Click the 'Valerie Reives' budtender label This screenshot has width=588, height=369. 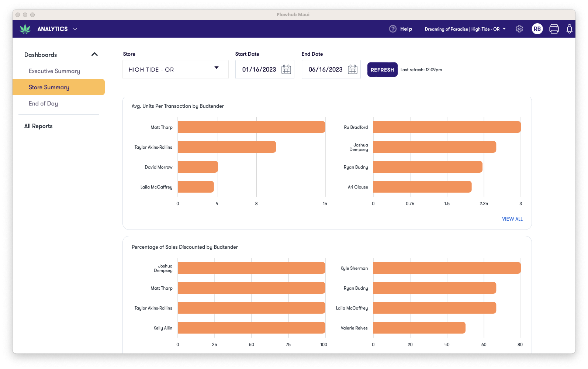(x=354, y=328)
